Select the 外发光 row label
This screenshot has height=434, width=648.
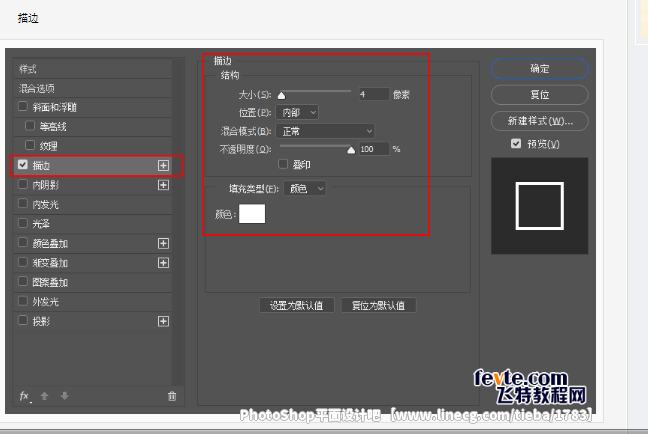tap(45, 302)
